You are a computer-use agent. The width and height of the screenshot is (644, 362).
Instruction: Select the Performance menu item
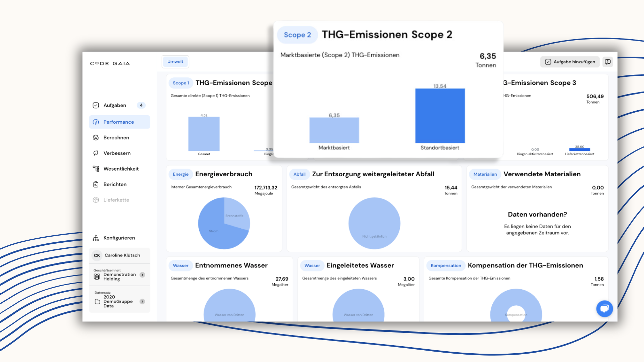point(119,122)
